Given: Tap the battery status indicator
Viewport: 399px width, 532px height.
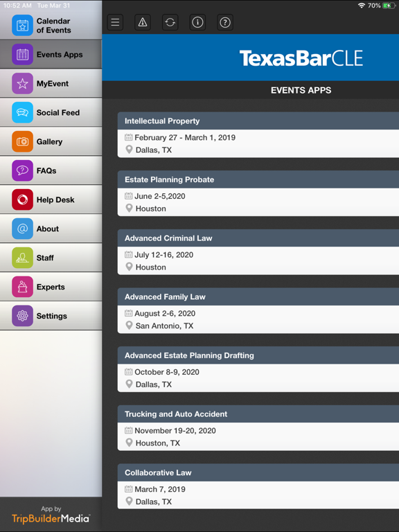Looking at the screenshot, I should click(389, 6).
